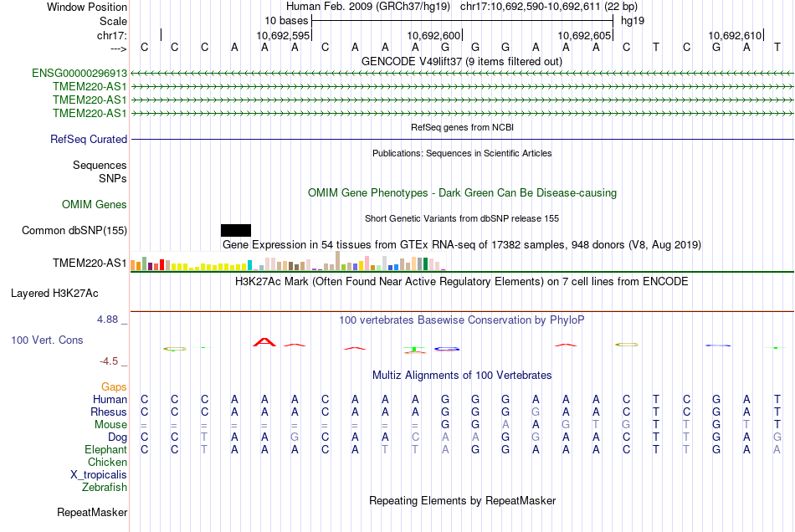Screen dimensions: 795x532
Task: Open Publications: Sequences in Scientific Articles title
Action: pyautogui.click(x=462, y=153)
